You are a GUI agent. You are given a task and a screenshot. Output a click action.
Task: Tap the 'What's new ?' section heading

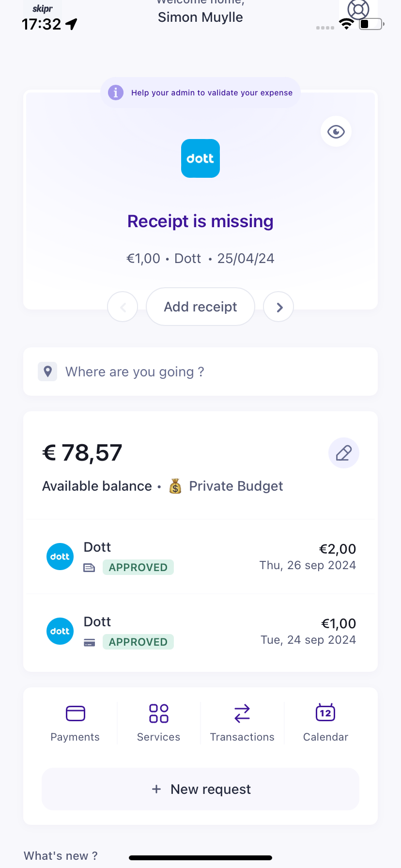(x=61, y=856)
